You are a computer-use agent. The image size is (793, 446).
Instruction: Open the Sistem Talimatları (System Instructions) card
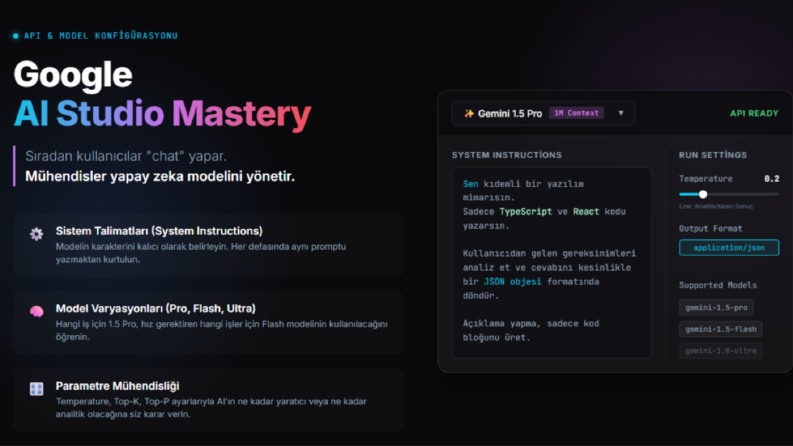click(208, 245)
